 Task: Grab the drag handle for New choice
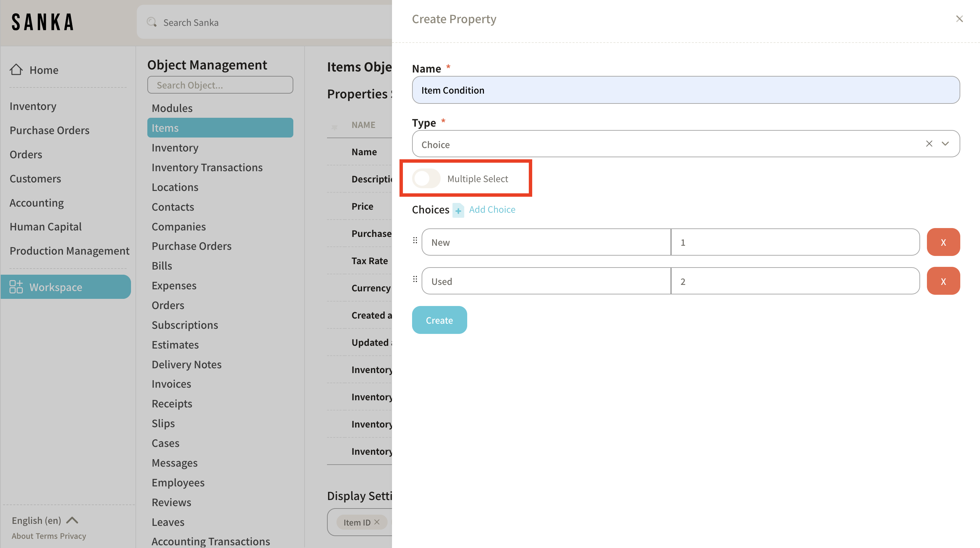click(415, 241)
